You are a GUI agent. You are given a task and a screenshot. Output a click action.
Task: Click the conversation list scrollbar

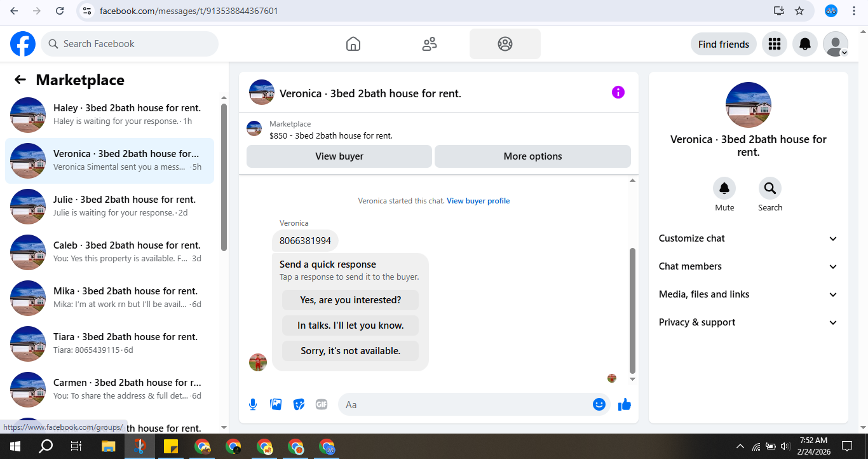click(x=224, y=177)
